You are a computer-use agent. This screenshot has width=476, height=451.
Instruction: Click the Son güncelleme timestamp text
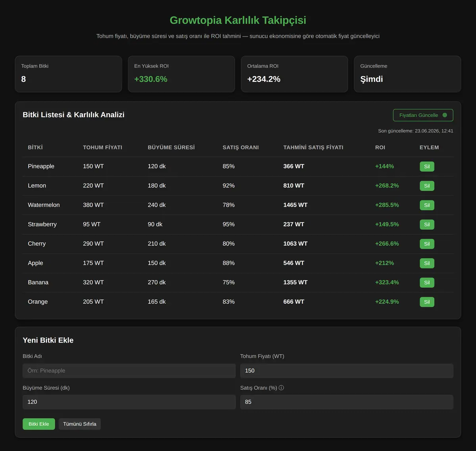[416, 131]
